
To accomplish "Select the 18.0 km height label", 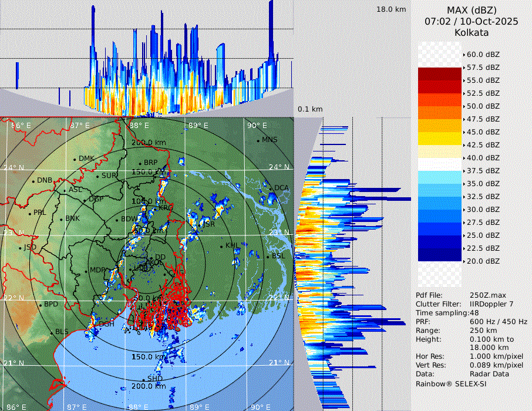I will 391,9.
